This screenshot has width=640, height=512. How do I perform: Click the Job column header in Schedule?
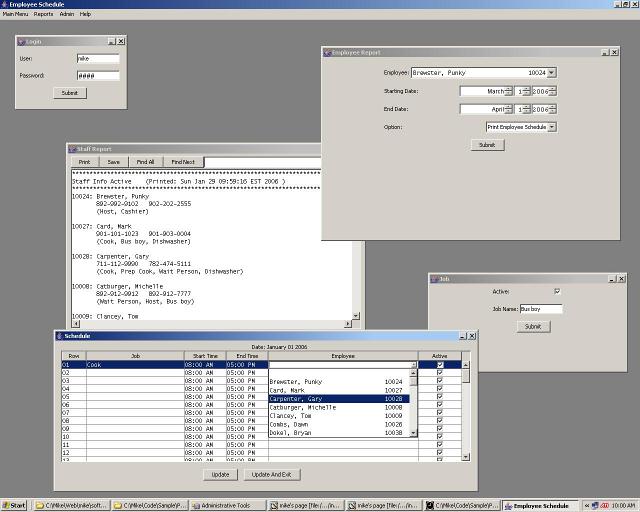[x=135, y=356]
